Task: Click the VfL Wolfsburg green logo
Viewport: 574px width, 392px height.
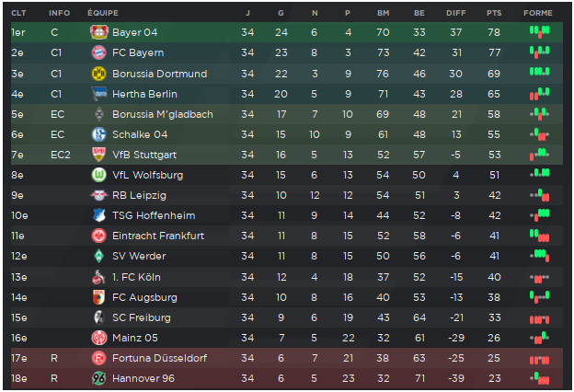Action: [x=98, y=175]
